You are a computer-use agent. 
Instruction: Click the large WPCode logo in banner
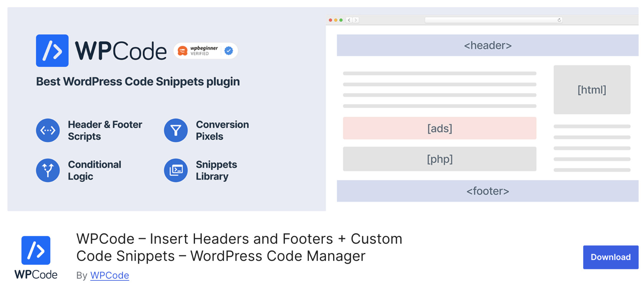pyautogui.click(x=52, y=51)
